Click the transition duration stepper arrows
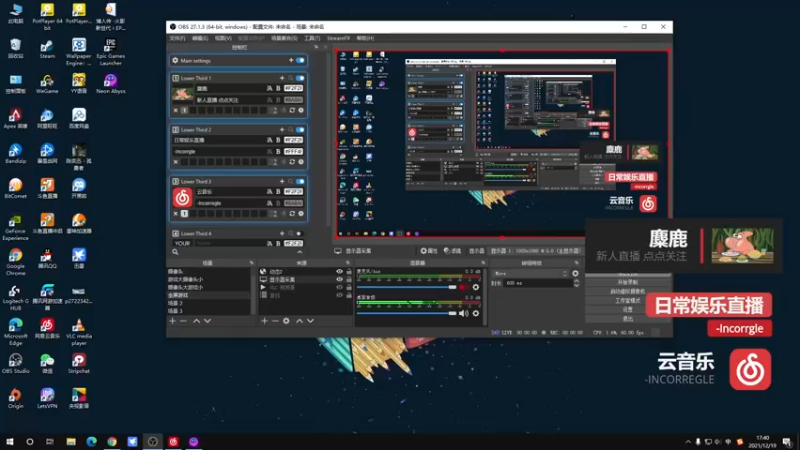 pos(577,283)
